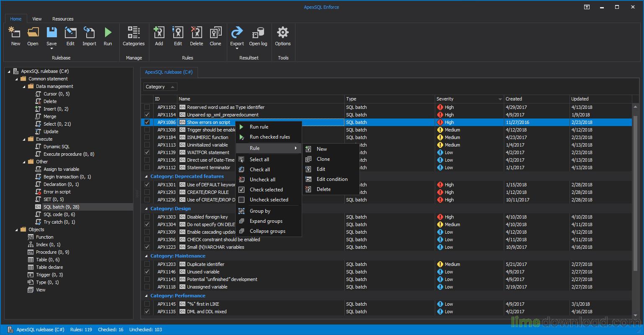Uncheck APX1301 Use of DEFAULT keyword checkbox
Screen dimensions: 644x335
[x=147, y=185]
